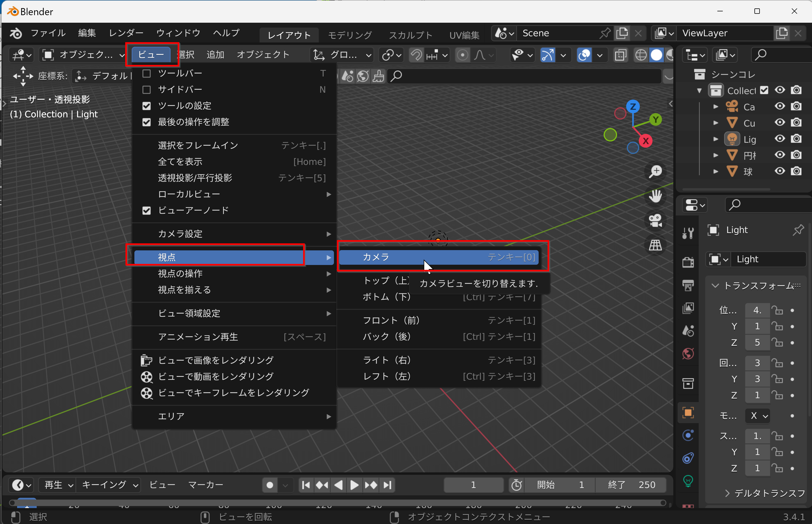Click the X axis gizmo handle
The image size is (812, 524).
[646, 141]
